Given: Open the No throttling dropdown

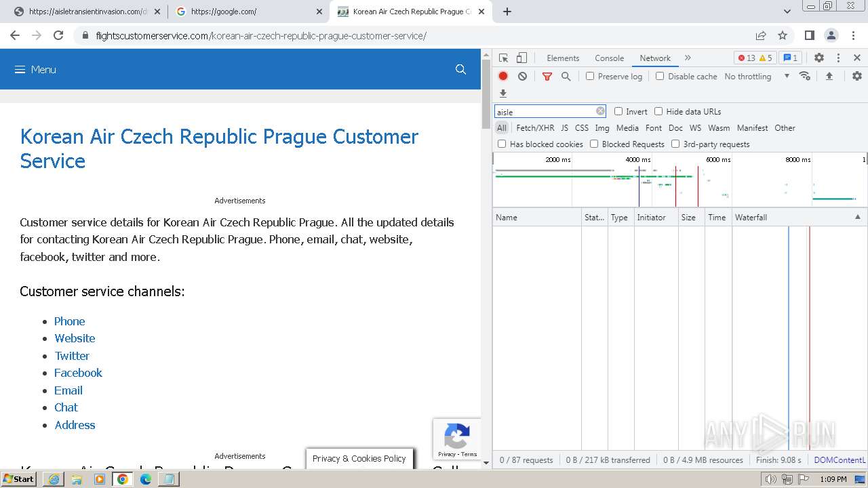Looking at the screenshot, I should tap(757, 77).
